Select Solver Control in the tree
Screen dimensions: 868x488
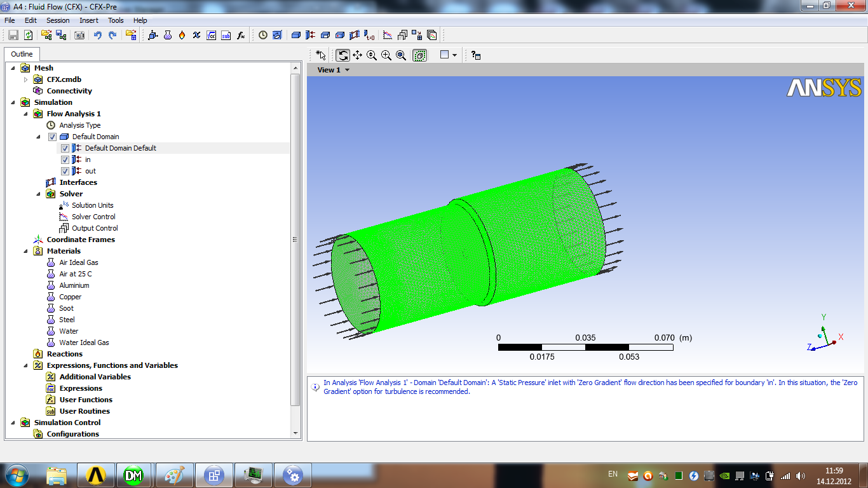pos(93,217)
